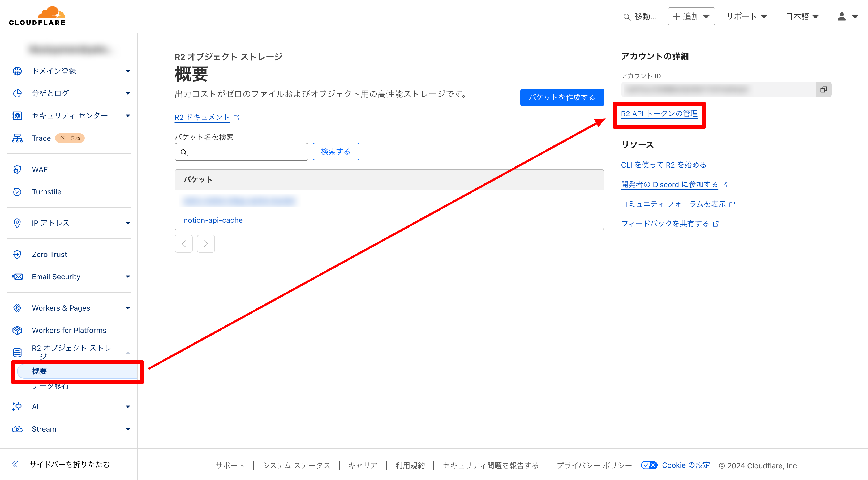Expand the Workers & Pages arrow

tap(128, 308)
